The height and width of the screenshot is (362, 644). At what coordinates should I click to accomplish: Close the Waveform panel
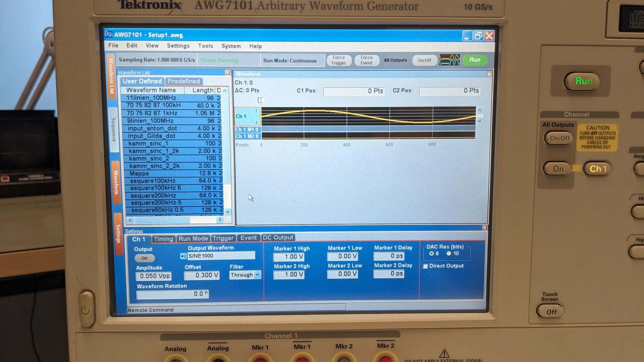click(489, 74)
